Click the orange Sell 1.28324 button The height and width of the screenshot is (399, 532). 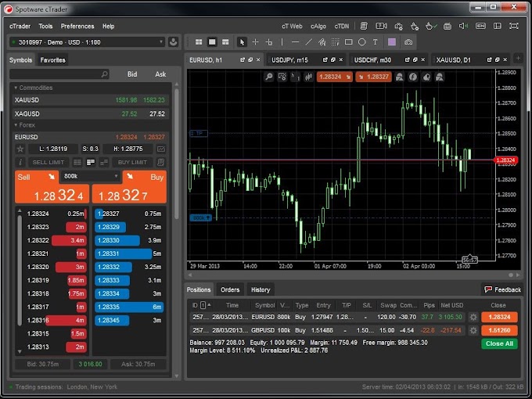pyautogui.click(x=52, y=187)
